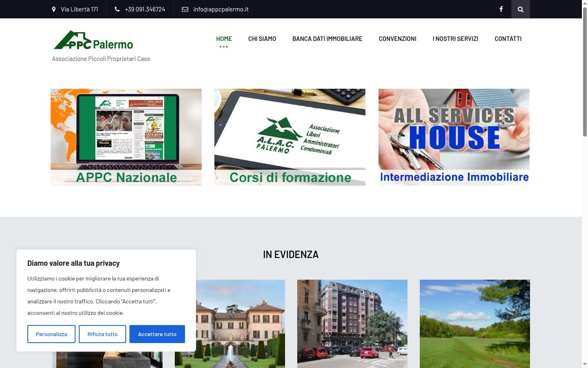The image size is (588, 368).
Task: Click the scrollbar down arrow
Action: pos(585,364)
